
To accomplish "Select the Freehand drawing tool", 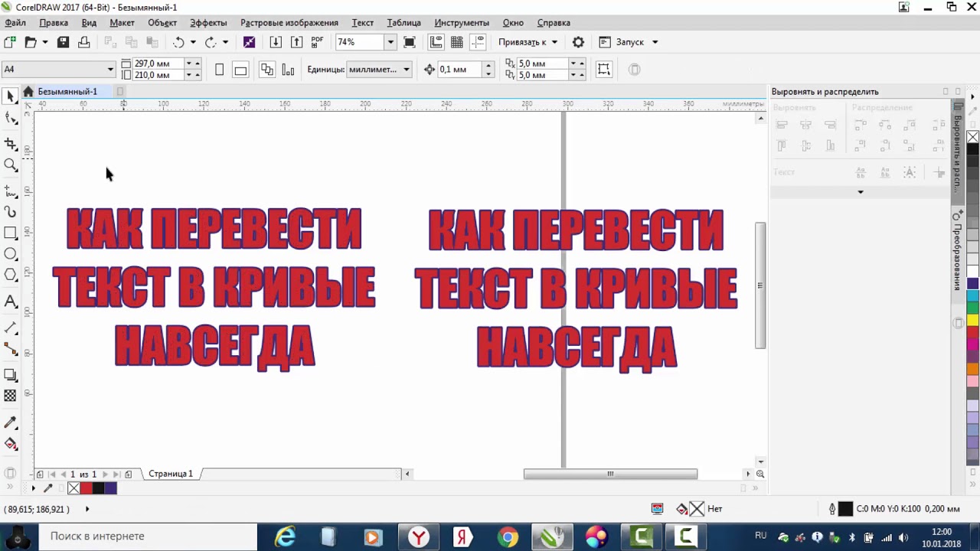I will coord(11,191).
